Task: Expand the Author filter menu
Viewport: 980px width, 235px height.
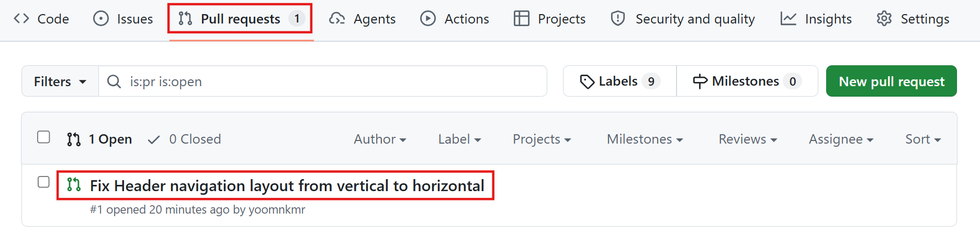Action: 380,139
